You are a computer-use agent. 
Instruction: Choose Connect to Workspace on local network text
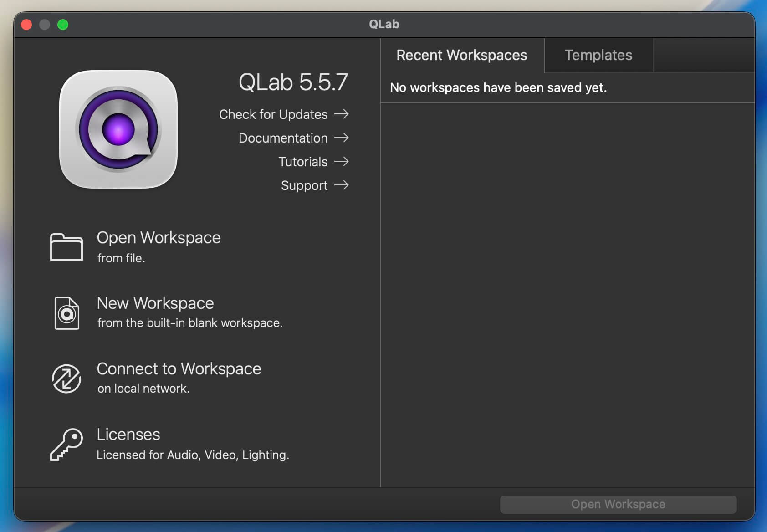point(179,369)
